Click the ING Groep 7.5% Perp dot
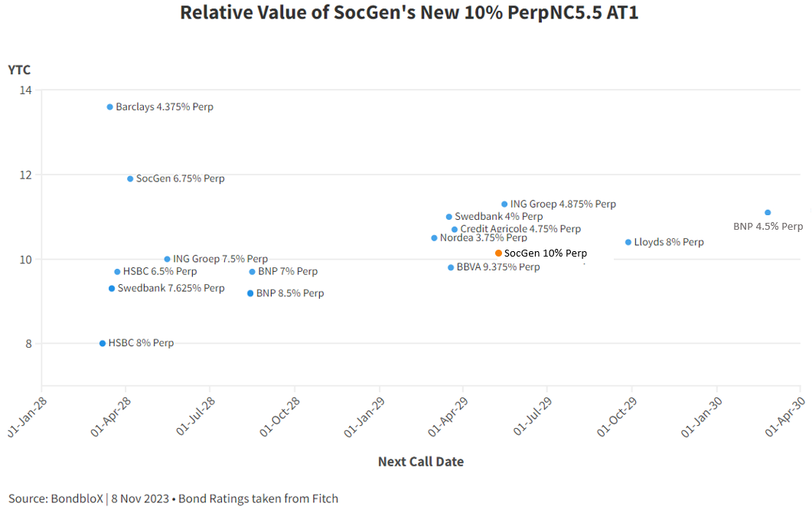 tap(168, 259)
